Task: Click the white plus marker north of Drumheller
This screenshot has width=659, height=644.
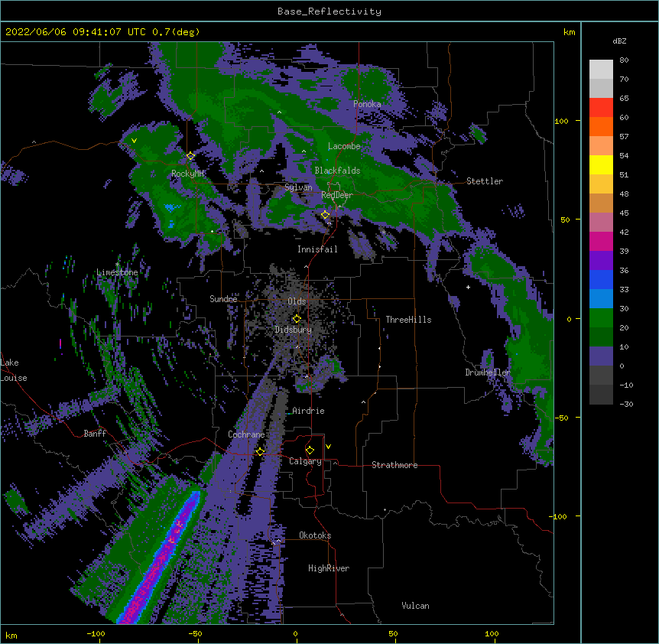Action: pos(468,287)
